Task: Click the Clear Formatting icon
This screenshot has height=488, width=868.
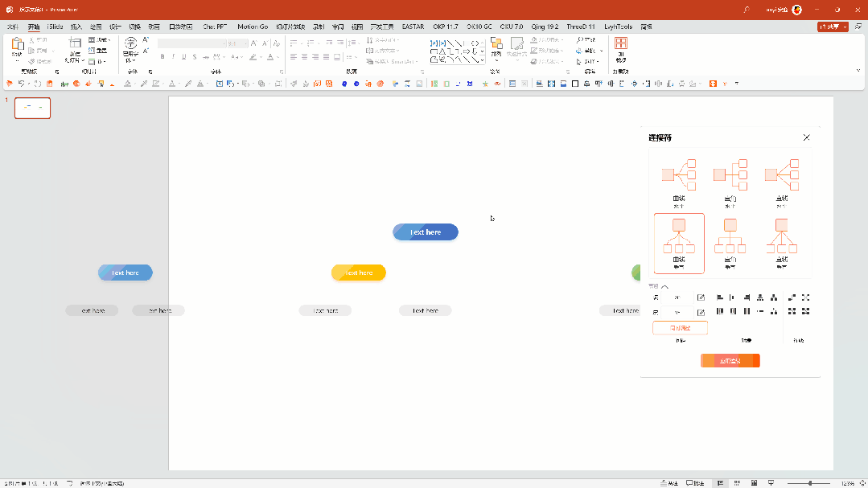Action: 276,43
